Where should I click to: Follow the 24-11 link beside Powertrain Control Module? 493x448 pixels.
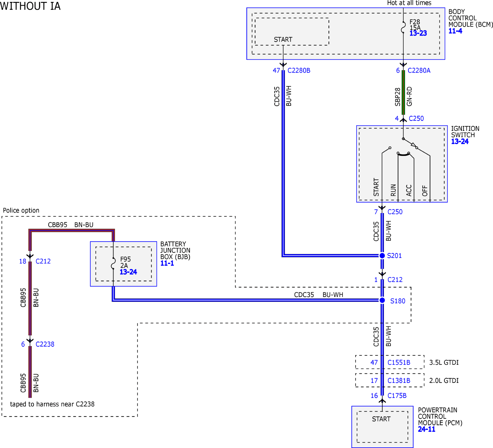(427, 429)
